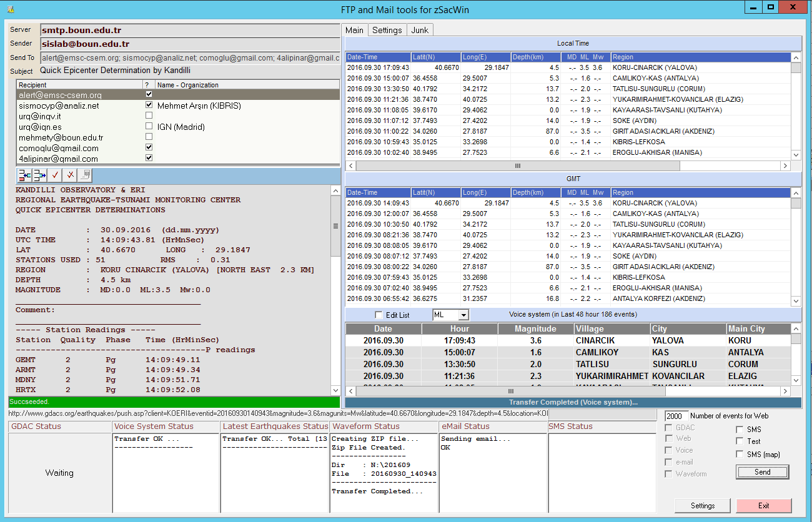This screenshot has width=812, height=522.
Task: Toggle checkbox for alert@emsc-csem.org recipient
Action: click(149, 94)
